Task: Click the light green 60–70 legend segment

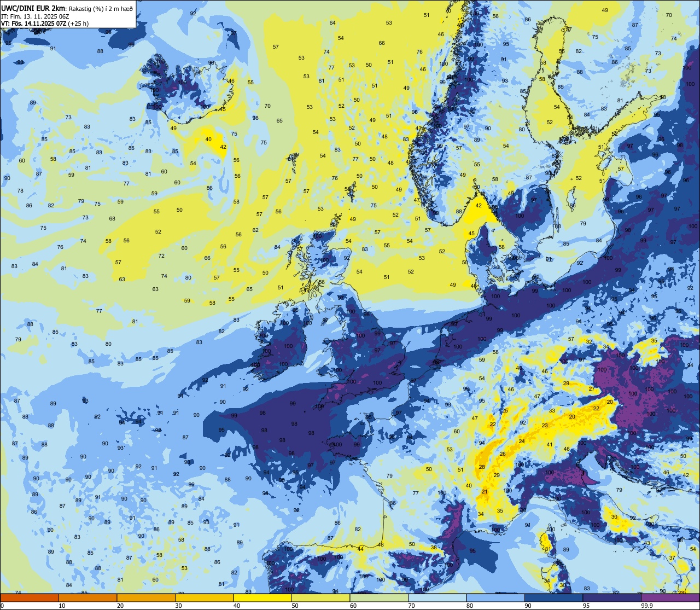Action: (x=379, y=597)
